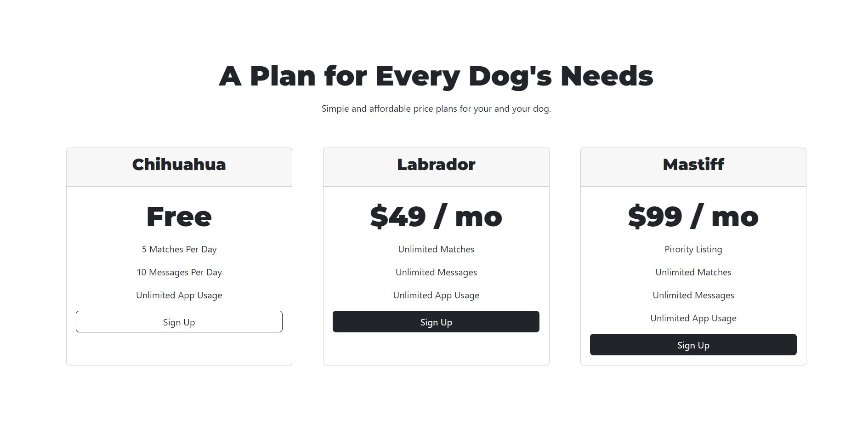The image size is (868, 422).
Task: Click the Free price label
Action: (179, 216)
